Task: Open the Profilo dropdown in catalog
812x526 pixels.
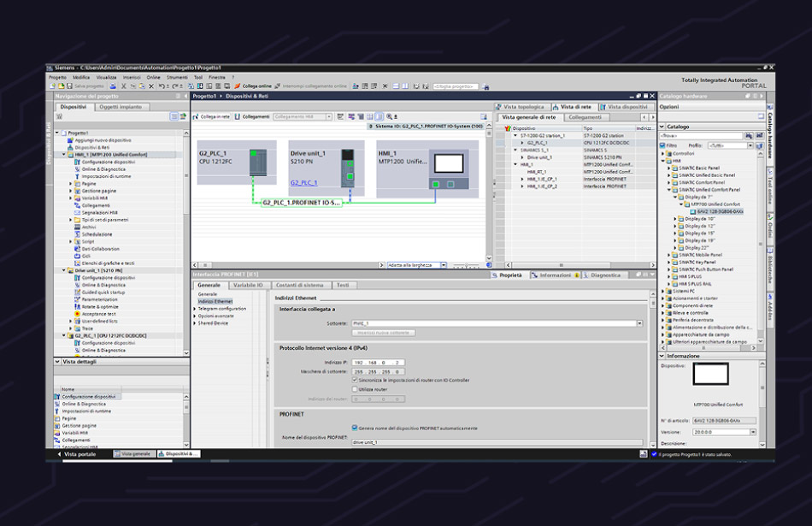Action: 750,145
